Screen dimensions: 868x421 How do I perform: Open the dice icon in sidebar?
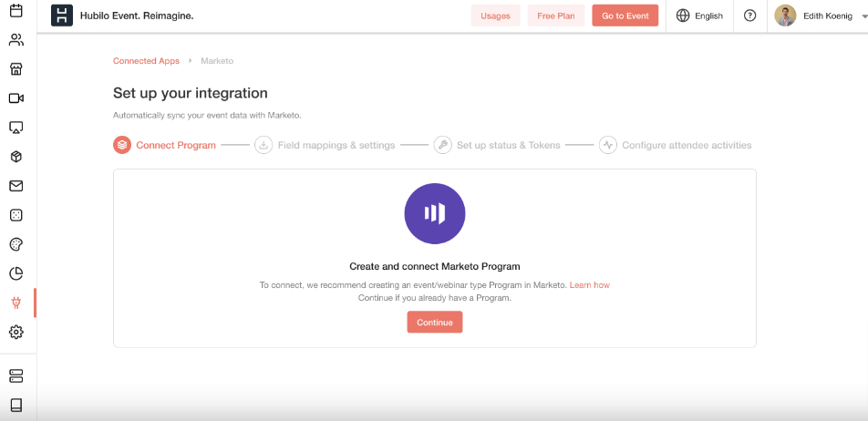coord(16,215)
